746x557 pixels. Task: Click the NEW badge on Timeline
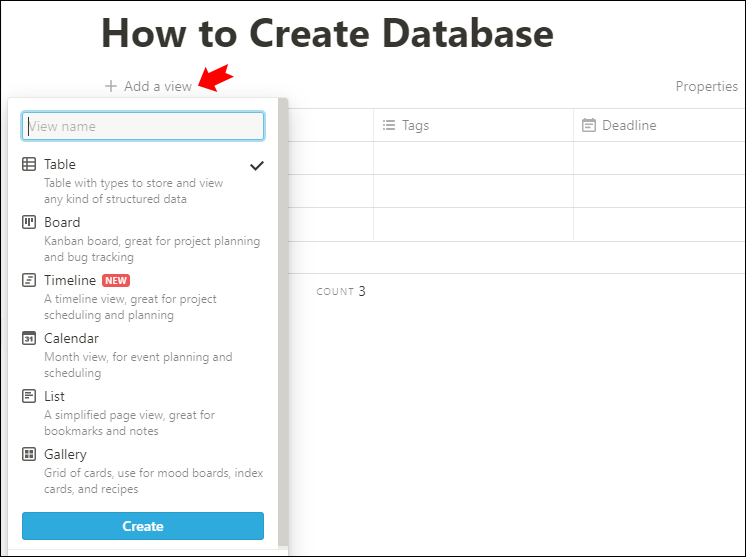point(116,281)
